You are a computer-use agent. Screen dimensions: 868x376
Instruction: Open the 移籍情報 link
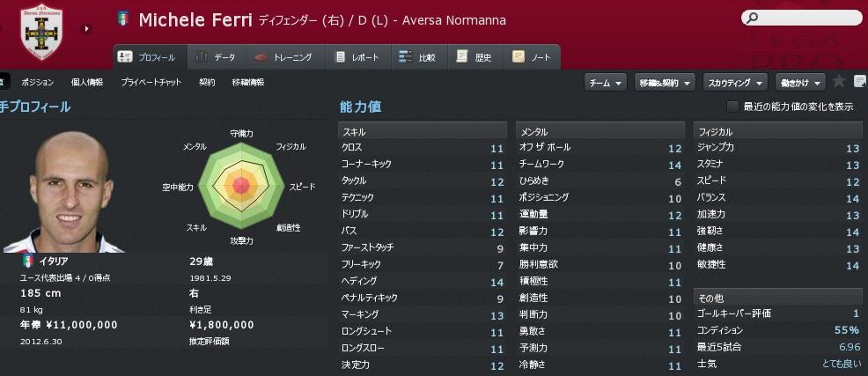[x=247, y=82]
